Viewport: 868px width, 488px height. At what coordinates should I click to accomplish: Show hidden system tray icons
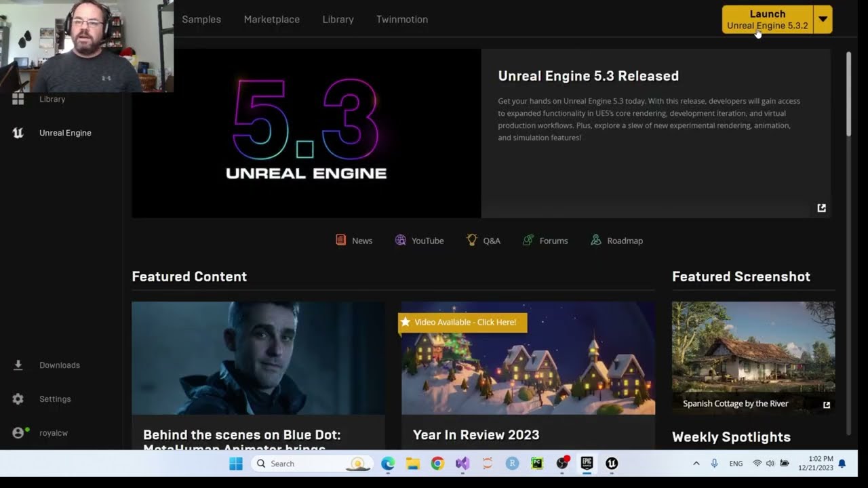click(696, 464)
